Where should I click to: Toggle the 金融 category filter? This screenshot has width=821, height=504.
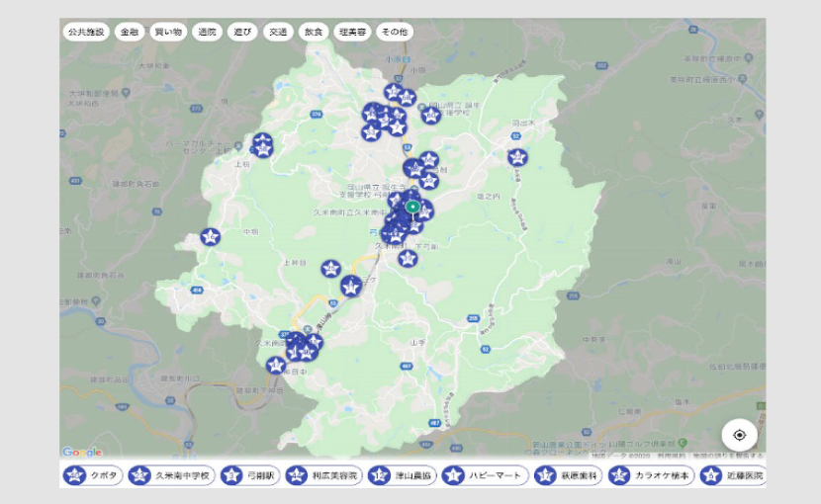click(x=130, y=32)
